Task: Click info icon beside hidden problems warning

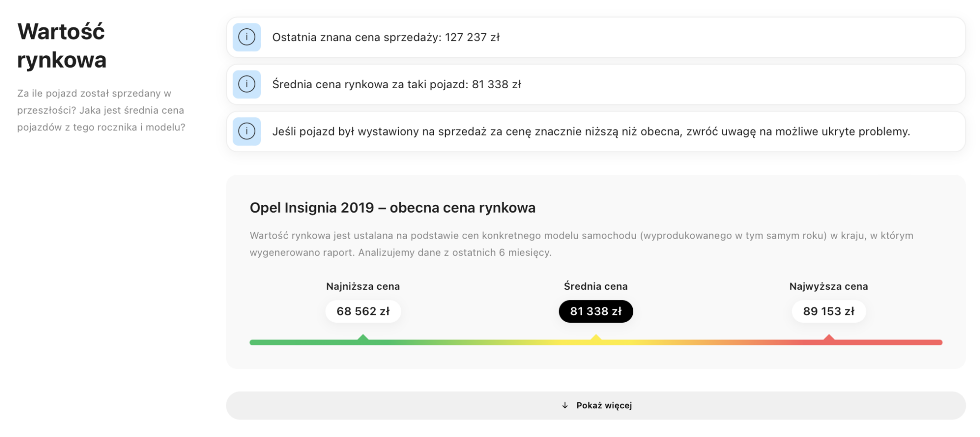Action: (x=247, y=131)
